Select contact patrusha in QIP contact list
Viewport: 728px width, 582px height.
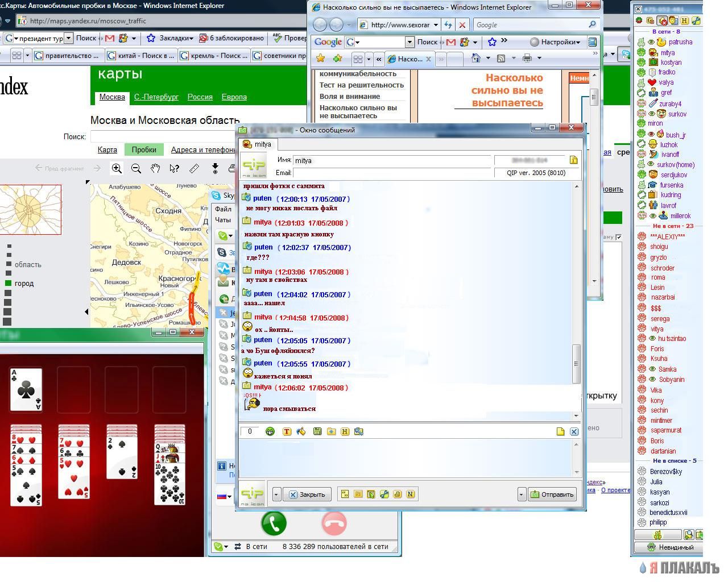(680, 42)
